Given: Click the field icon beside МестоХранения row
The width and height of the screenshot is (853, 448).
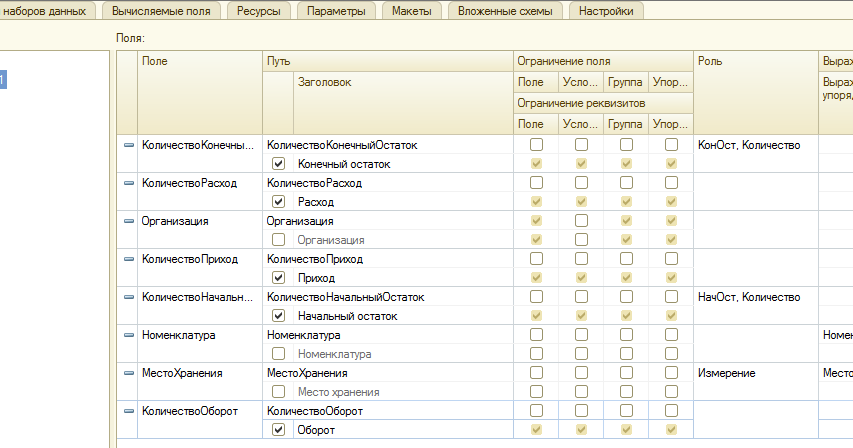Looking at the screenshot, I should (128, 373).
